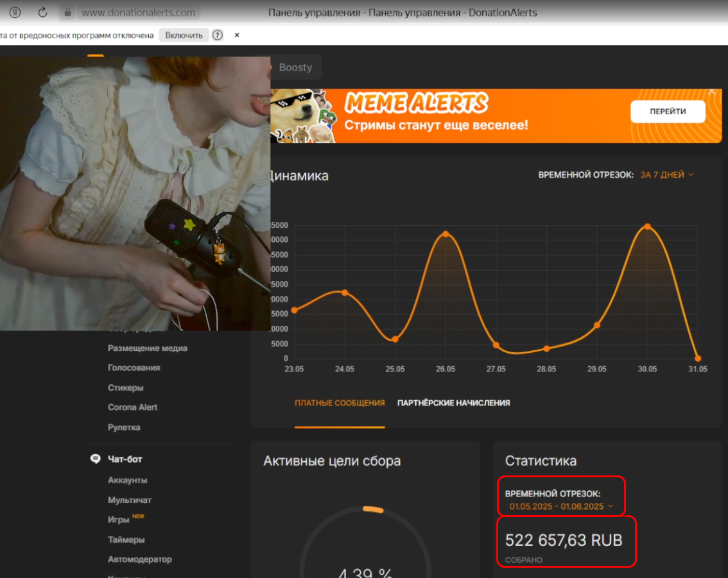
Task: Open the Стикеры sidebar item
Action: [x=125, y=387]
